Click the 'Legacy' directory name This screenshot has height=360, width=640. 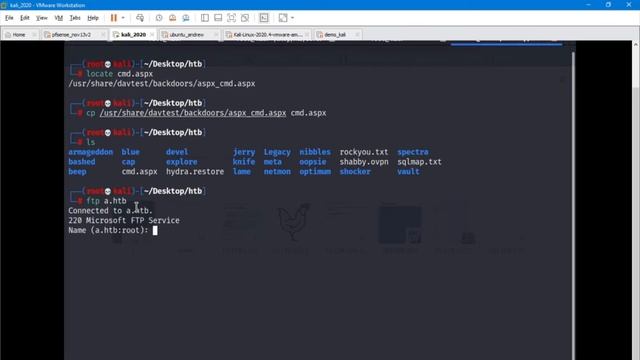(277, 152)
